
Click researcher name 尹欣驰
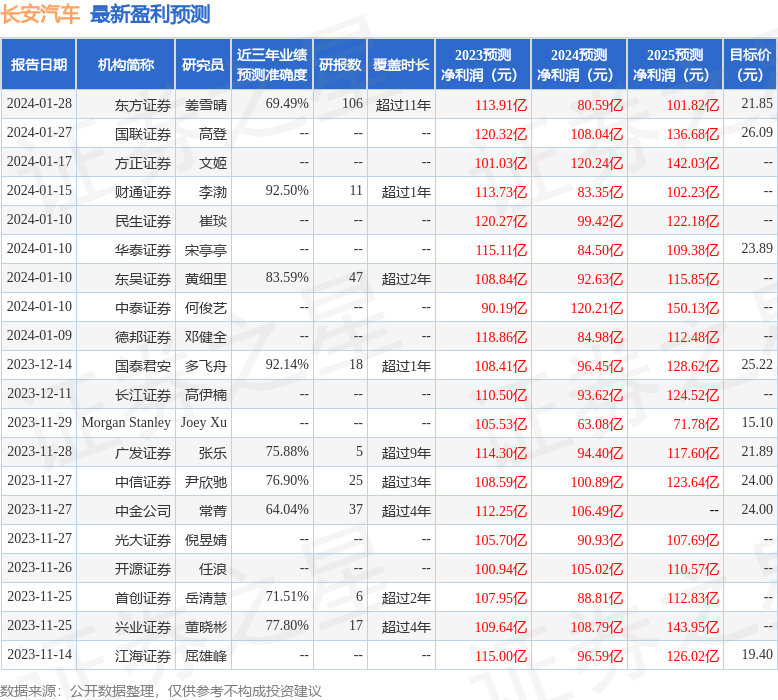(x=206, y=482)
